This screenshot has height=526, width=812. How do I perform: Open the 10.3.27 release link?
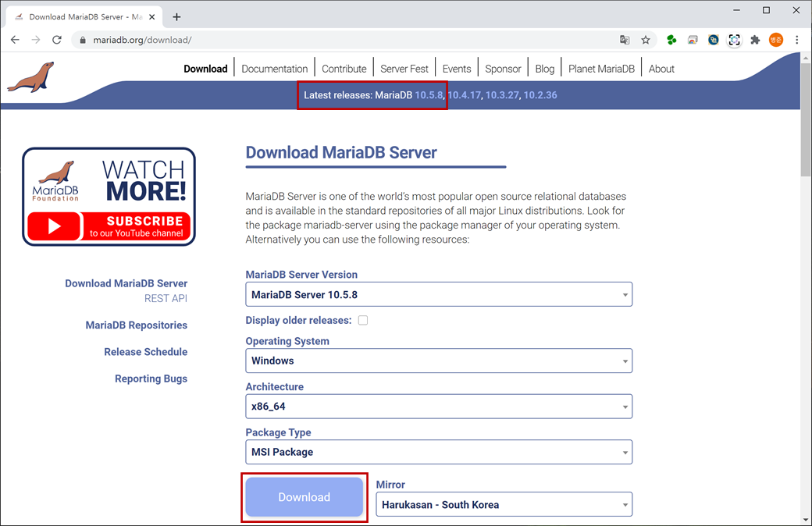tap(502, 95)
